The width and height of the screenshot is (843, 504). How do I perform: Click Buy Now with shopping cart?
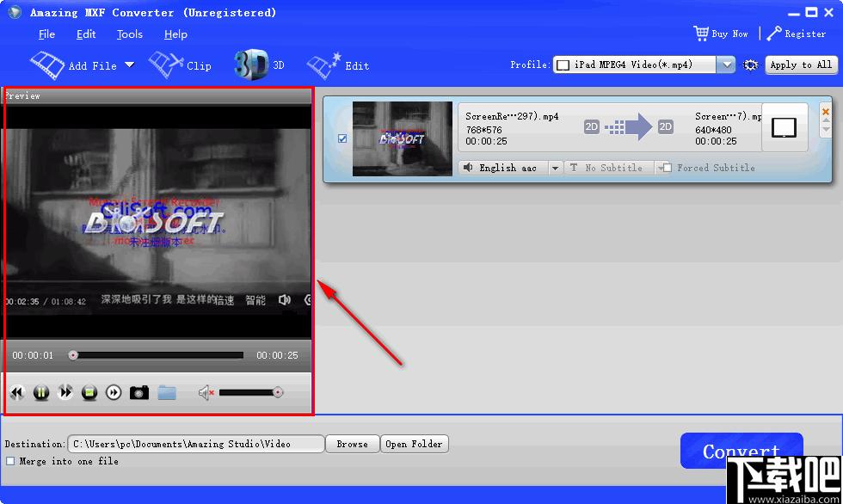721,34
